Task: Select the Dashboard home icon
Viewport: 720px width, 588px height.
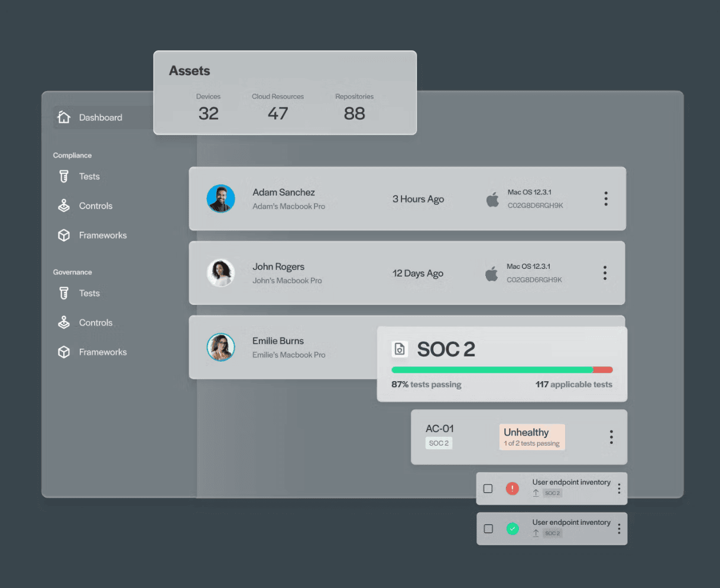Action: click(64, 117)
